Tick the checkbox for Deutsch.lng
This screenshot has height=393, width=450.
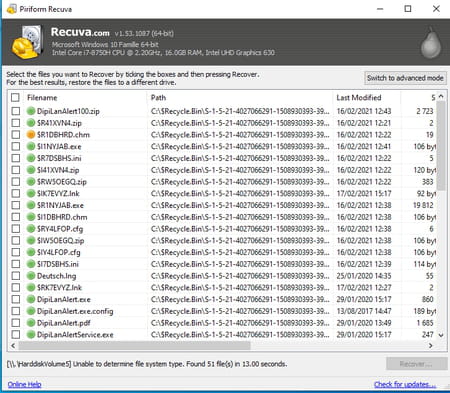[x=16, y=276]
